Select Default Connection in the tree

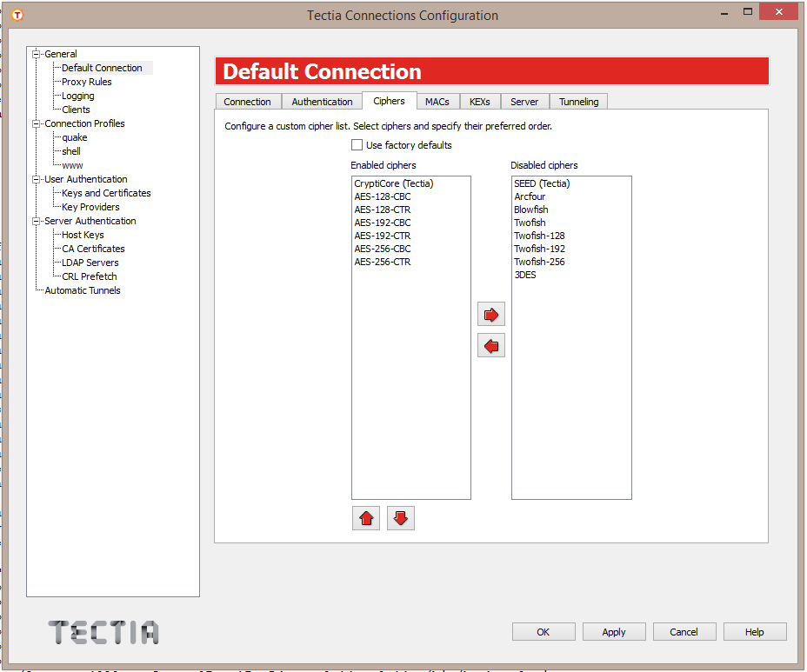pos(102,68)
